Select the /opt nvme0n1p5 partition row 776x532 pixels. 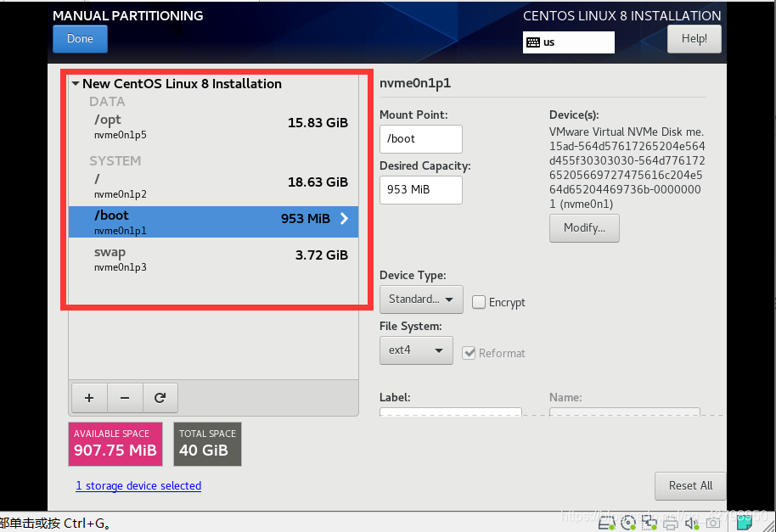213,126
